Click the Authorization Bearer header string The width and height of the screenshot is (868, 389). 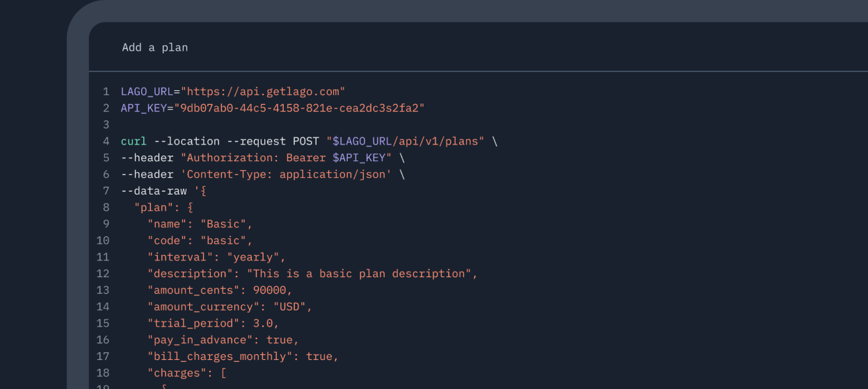pyautogui.click(x=287, y=158)
